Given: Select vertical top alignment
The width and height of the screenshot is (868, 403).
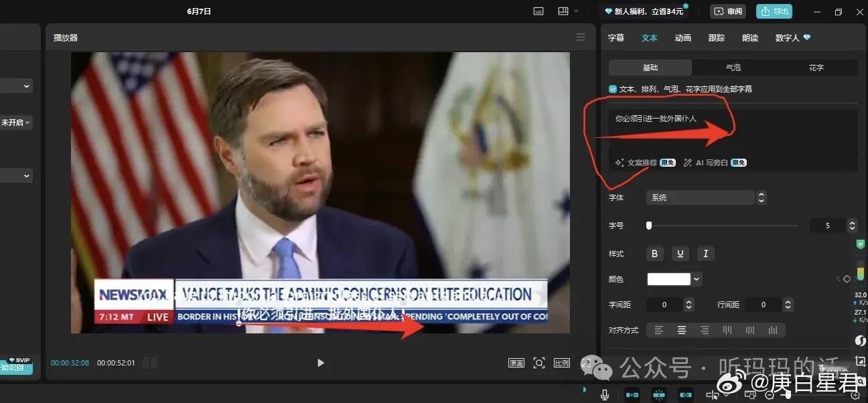Looking at the screenshot, I should coord(727,330).
